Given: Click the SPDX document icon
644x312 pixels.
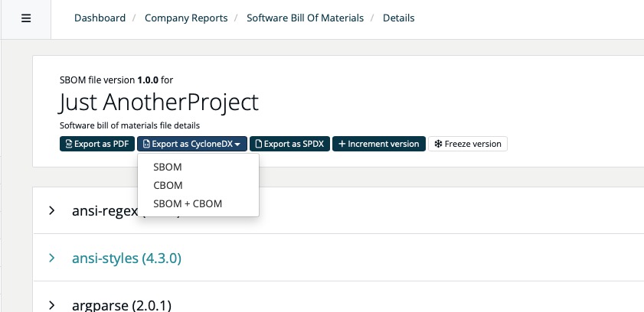Looking at the screenshot, I should point(258,144).
